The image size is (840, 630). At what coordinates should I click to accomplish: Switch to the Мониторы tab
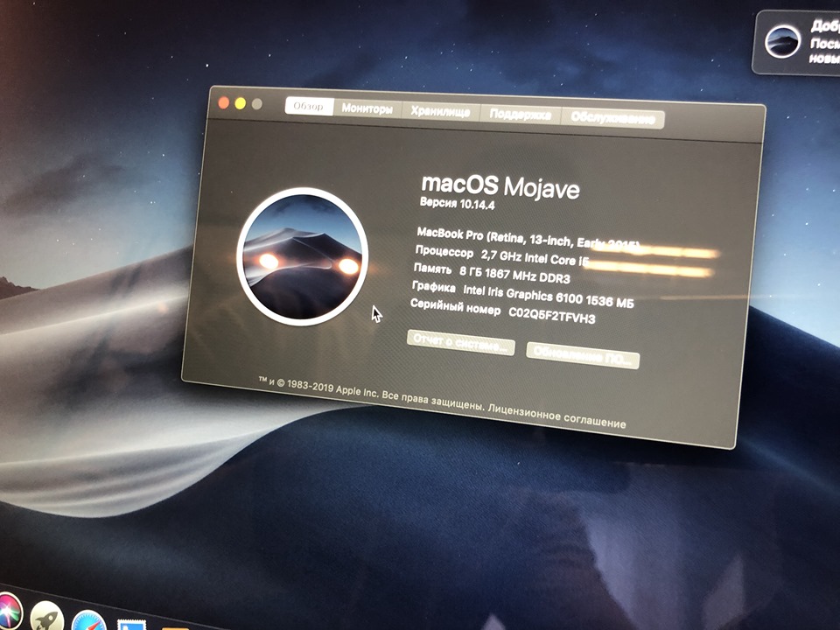click(367, 108)
